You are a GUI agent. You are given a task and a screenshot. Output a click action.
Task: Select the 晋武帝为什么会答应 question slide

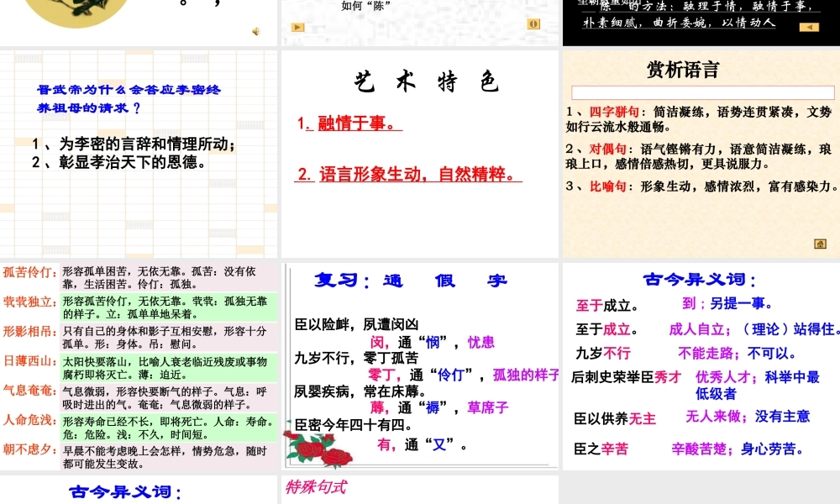click(139, 154)
